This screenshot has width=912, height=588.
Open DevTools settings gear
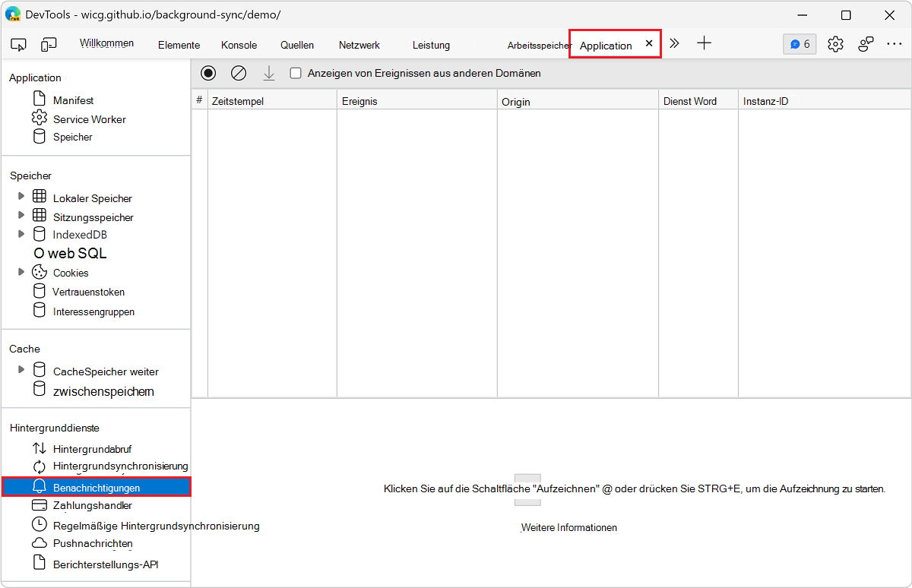pyautogui.click(x=835, y=44)
